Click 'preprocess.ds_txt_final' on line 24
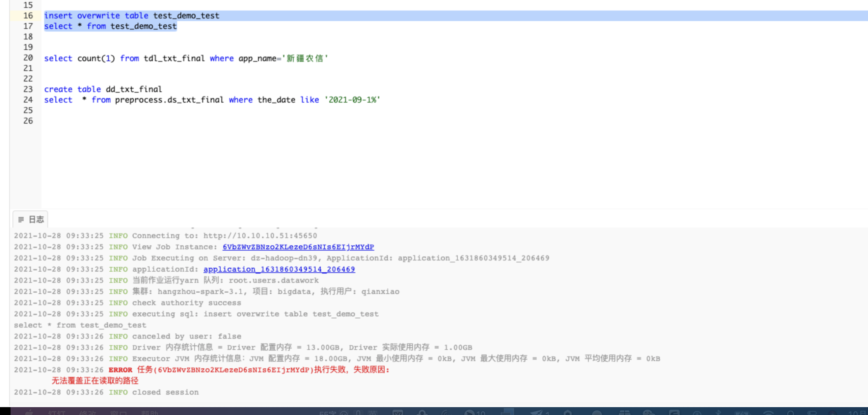Viewport: 868px width, 415px height. pos(169,100)
